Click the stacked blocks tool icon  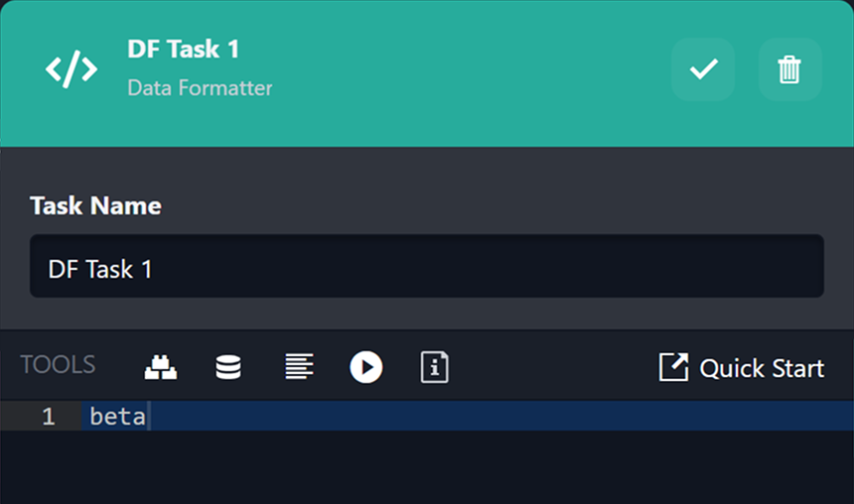[161, 367]
